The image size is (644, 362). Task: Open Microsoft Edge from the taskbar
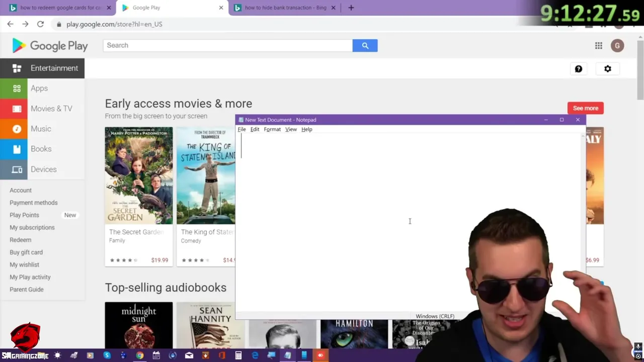(255, 355)
